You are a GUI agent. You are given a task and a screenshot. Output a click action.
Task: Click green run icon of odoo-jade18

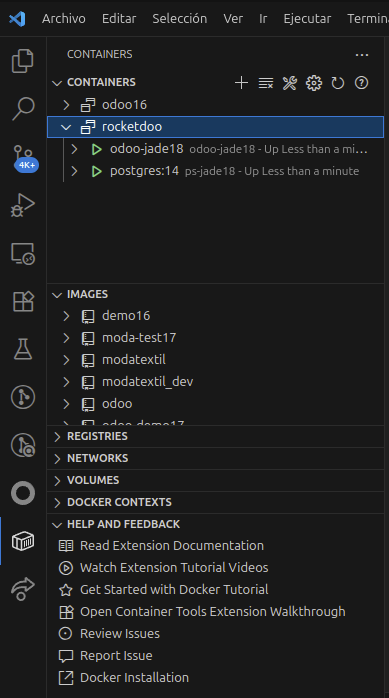coord(97,149)
